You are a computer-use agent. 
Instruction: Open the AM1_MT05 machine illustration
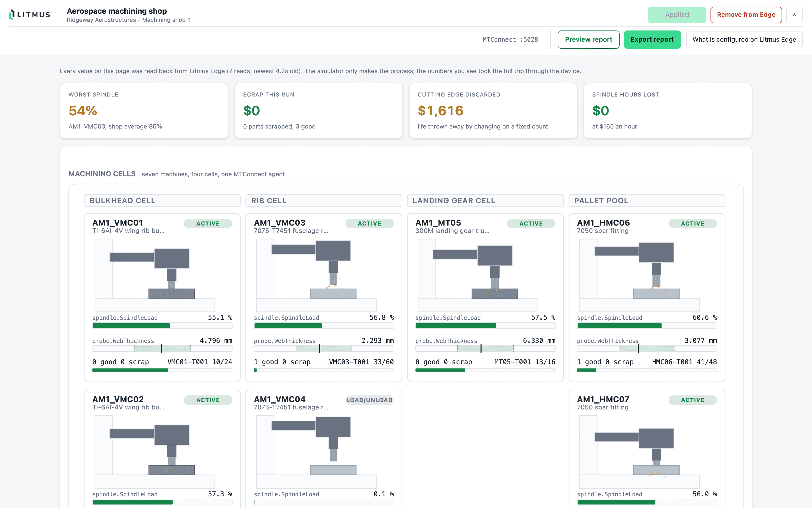(478, 275)
